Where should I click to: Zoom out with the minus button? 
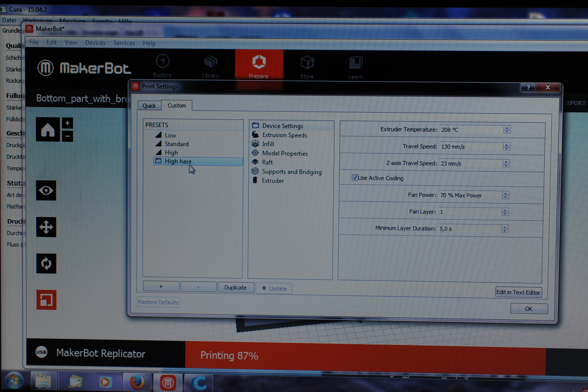coord(67,136)
